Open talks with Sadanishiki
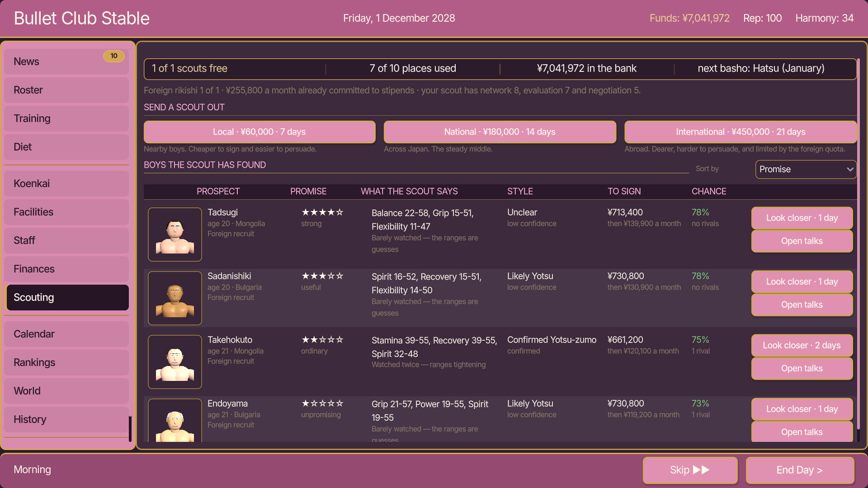 [x=802, y=305]
